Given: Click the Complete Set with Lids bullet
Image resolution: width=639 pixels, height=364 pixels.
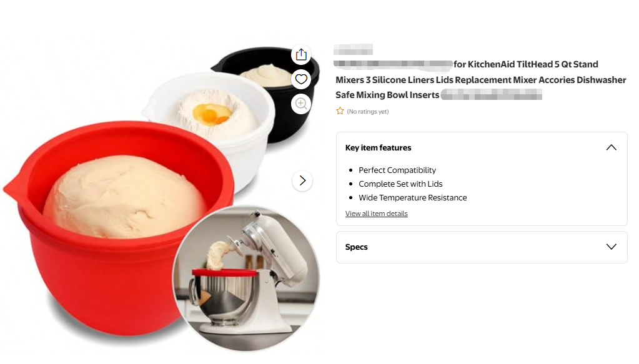Looking at the screenshot, I should (400, 184).
